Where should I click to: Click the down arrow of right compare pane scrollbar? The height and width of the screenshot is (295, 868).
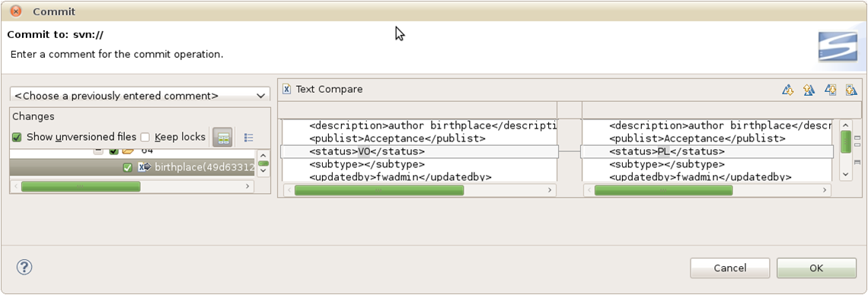[845, 174]
